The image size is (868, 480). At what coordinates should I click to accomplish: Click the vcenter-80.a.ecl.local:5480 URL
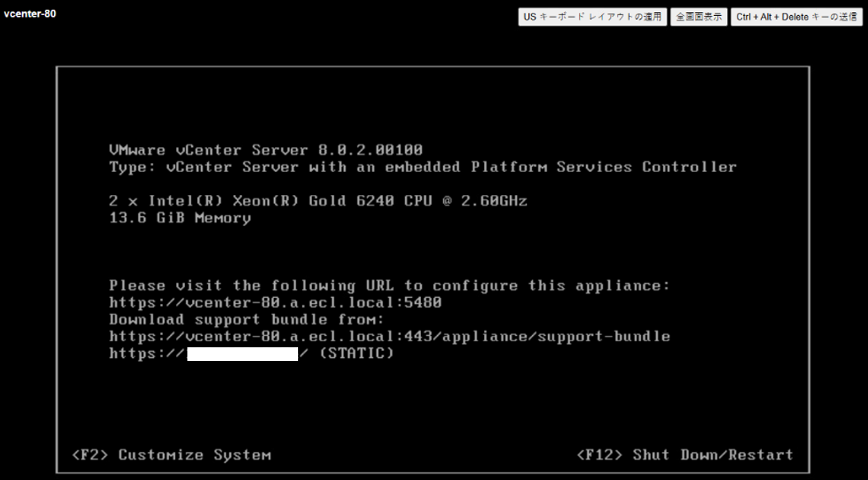pos(275,303)
